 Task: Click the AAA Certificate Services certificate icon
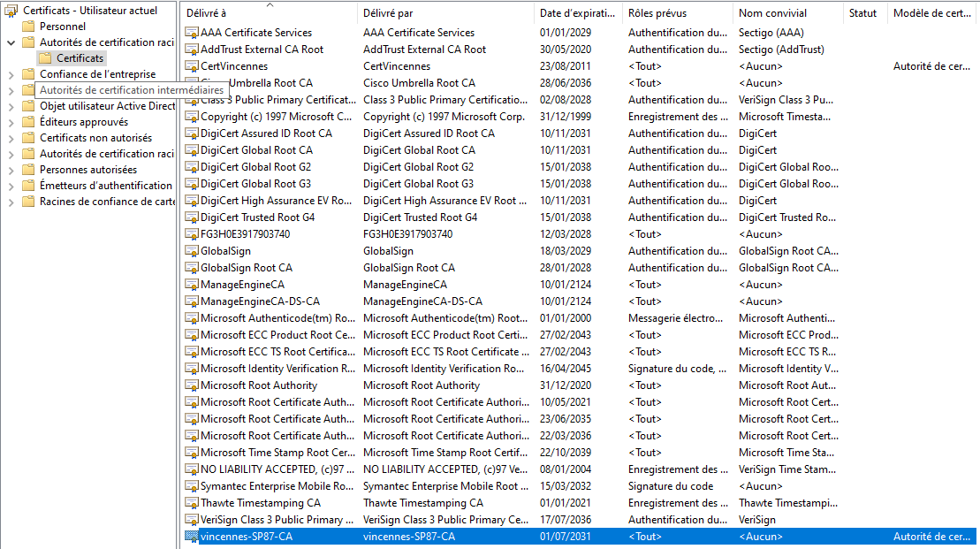click(x=191, y=33)
